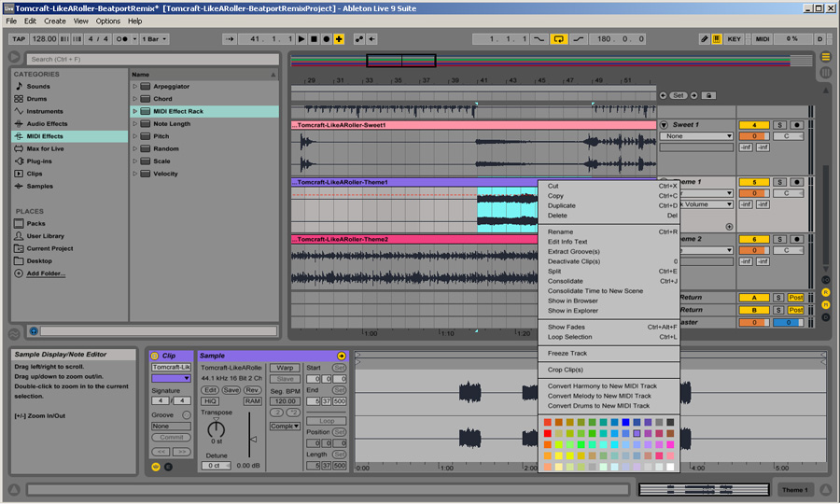The width and height of the screenshot is (840, 504).
Task: Expand the Arpeggiator folder
Action: (135, 87)
